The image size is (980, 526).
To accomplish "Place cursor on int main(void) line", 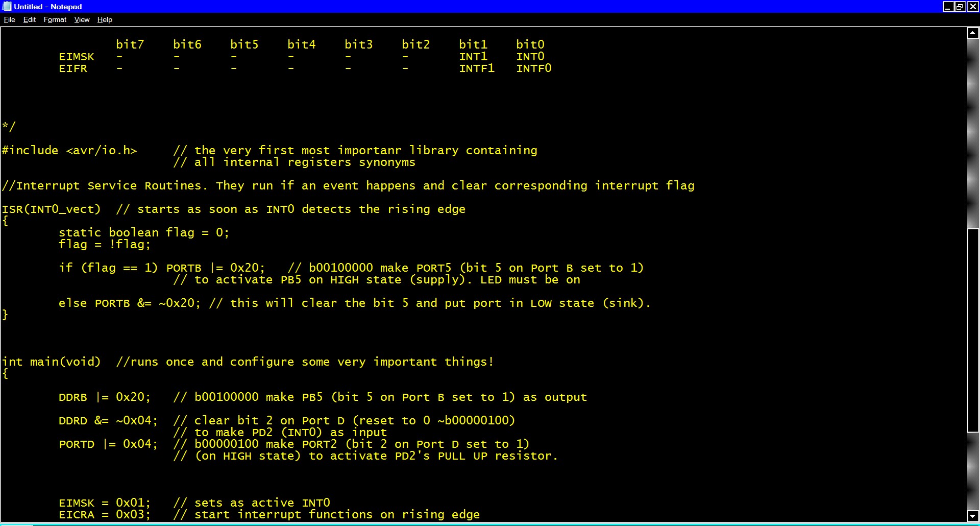I will 51,362.
